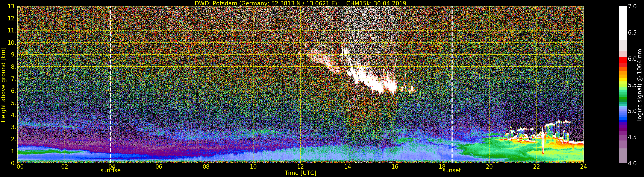Click the colorbar tick label "4.5"

[632, 137]
